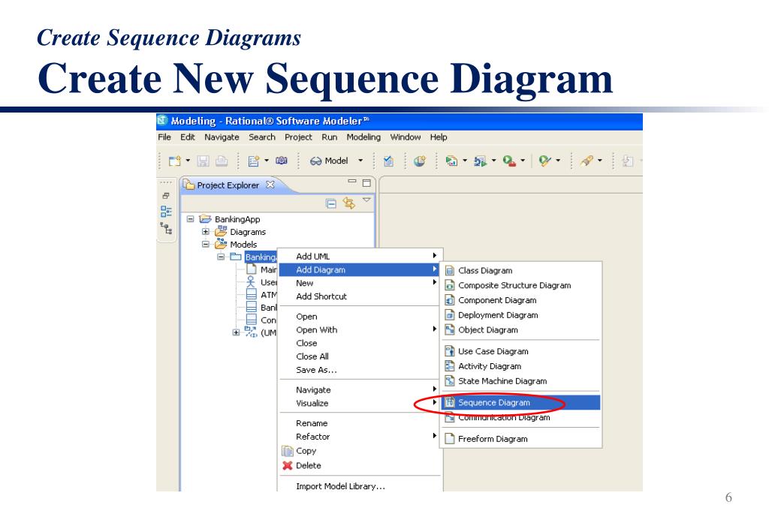The width and height of the screenshot is (769, 532).
Task: Open dropdown beside the flashlight search icon
Action: pos(600,160)
